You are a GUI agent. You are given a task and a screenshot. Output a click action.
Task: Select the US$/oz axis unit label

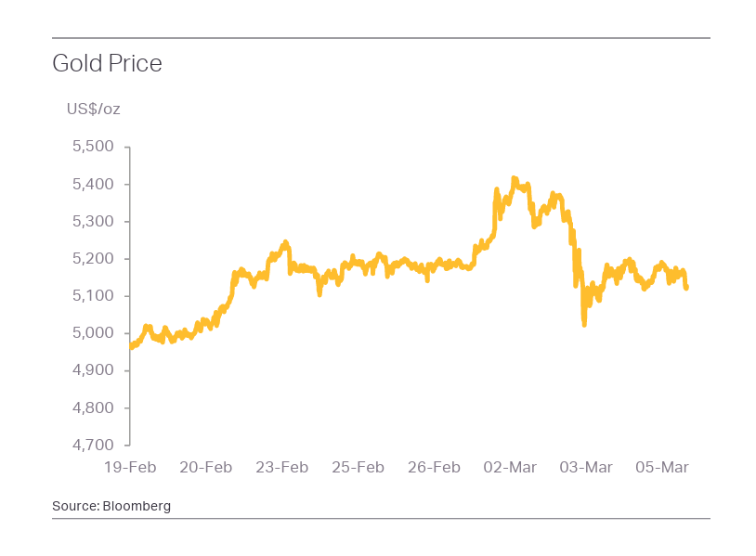coord(93,110)
